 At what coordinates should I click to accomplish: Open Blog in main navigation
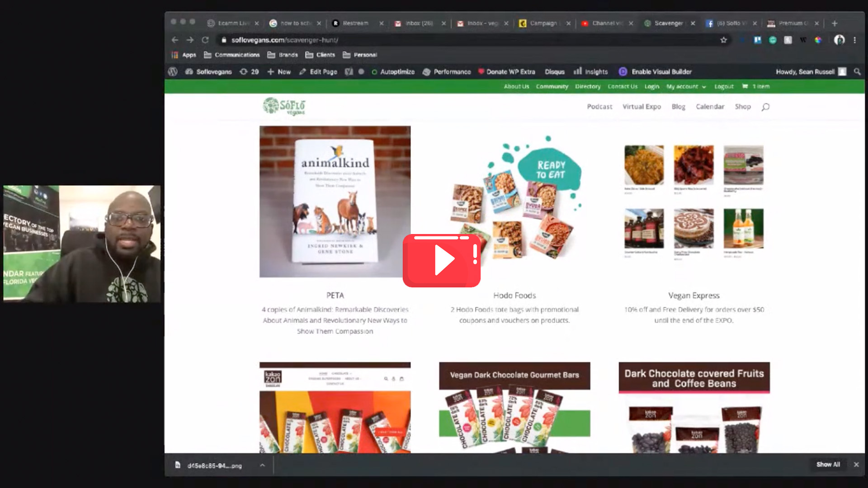(678, 107)
